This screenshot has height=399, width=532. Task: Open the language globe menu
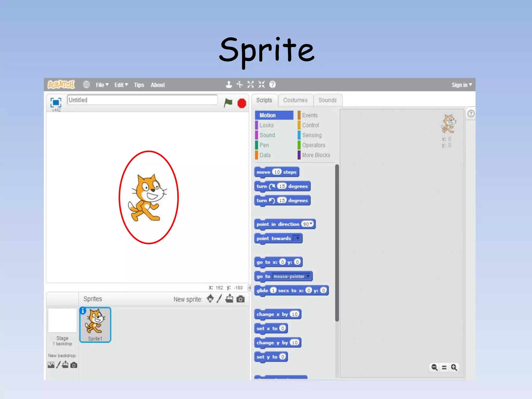tap(86, 85)
